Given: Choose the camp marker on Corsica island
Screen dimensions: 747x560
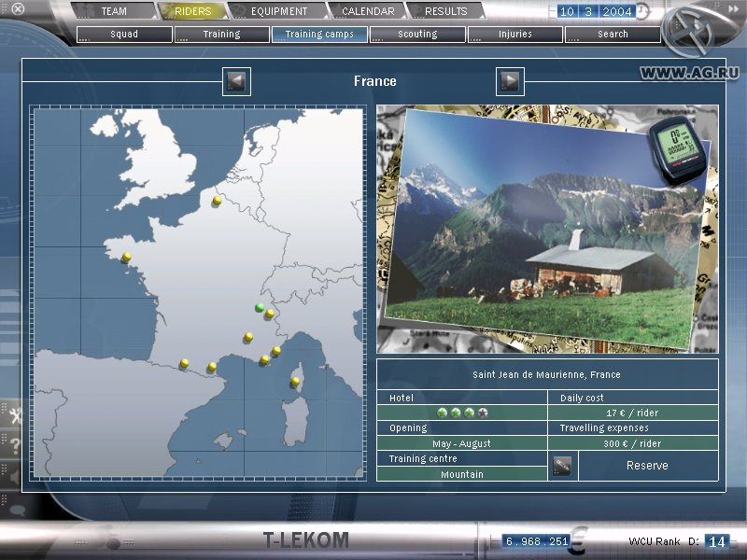Looking at the screenshot, I should [x=295, y=382].
